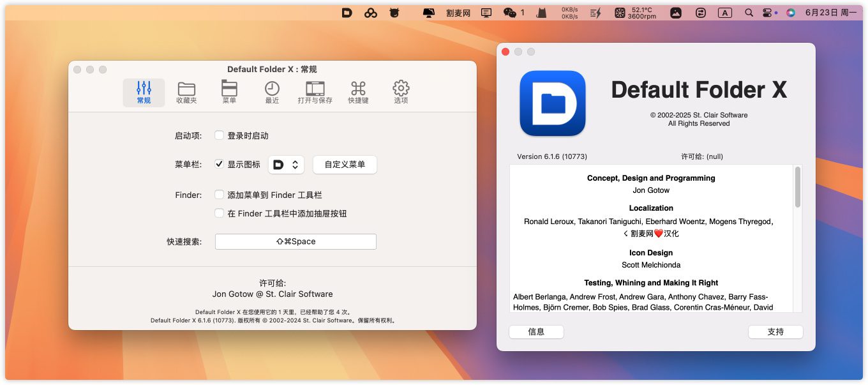
Task: Open the input method menu in menu bar
Action: point(725,13)
